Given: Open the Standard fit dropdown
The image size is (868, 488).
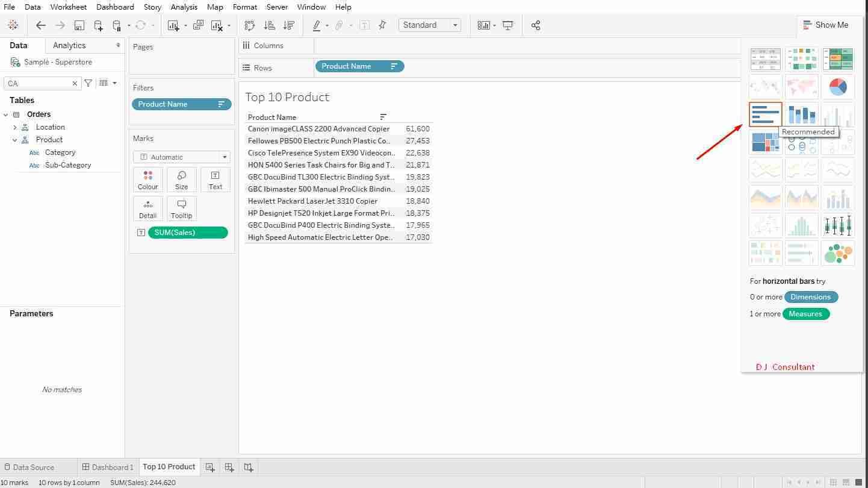Looking at the screenshot, I should click(429, 25).
